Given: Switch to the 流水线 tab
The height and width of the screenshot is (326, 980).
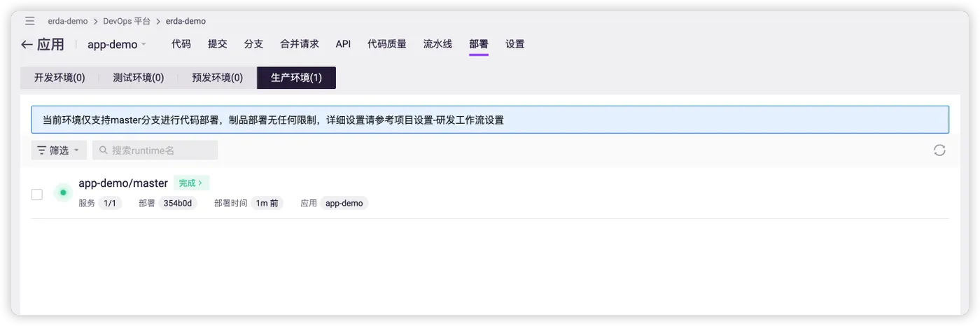Looking at the screenshot, I should 438,44.
